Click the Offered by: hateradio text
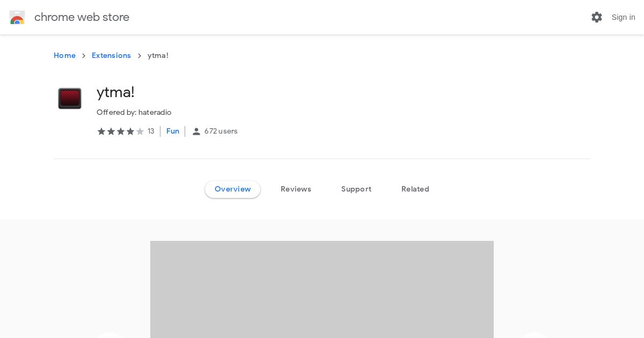 point(134,113)
